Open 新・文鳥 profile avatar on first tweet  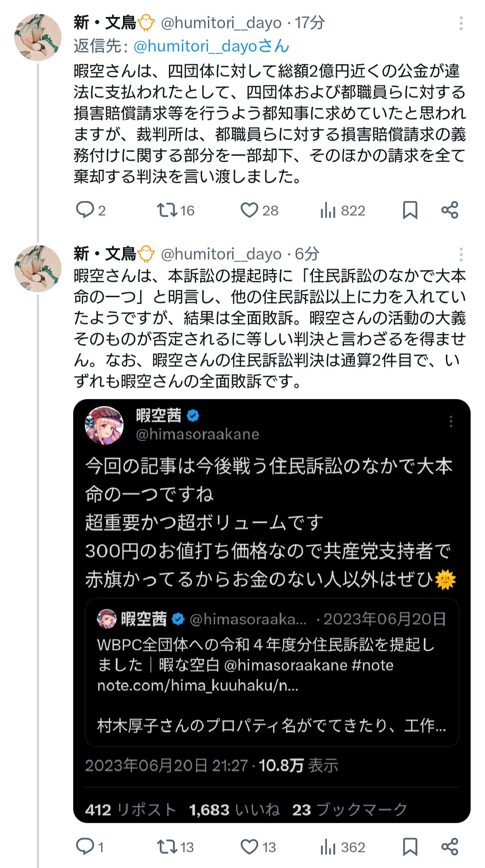pos(38,37)
